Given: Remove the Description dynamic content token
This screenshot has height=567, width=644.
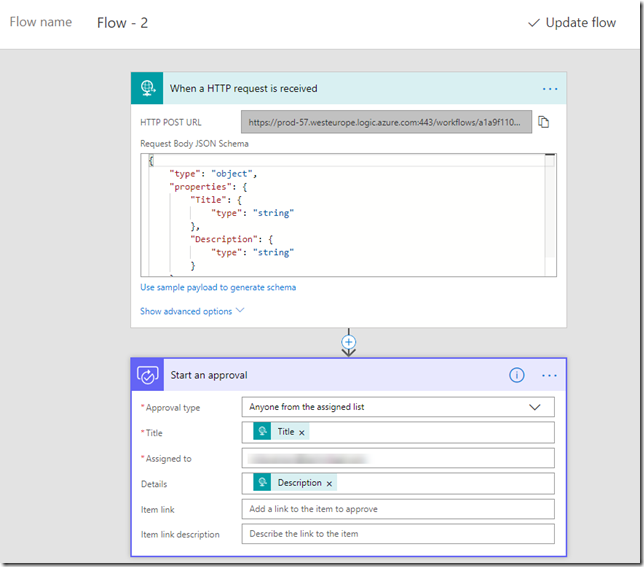Looking at the screenshot, I should point(329,484).
